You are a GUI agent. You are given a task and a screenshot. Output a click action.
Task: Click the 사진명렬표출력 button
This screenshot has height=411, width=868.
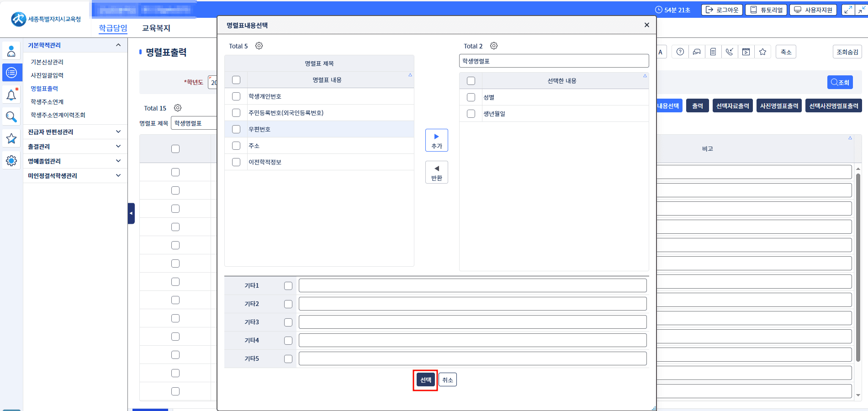coord(779,106)
